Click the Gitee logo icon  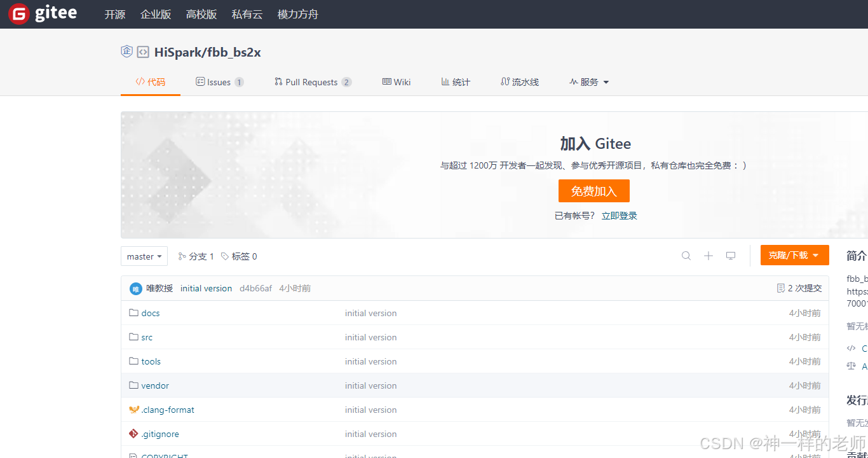pos(19,14)
